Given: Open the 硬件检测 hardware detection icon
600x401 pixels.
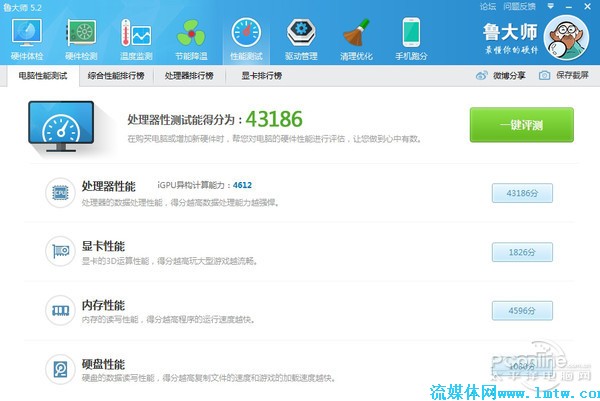Looking at the screenshot, I should [x=82, y=37].
